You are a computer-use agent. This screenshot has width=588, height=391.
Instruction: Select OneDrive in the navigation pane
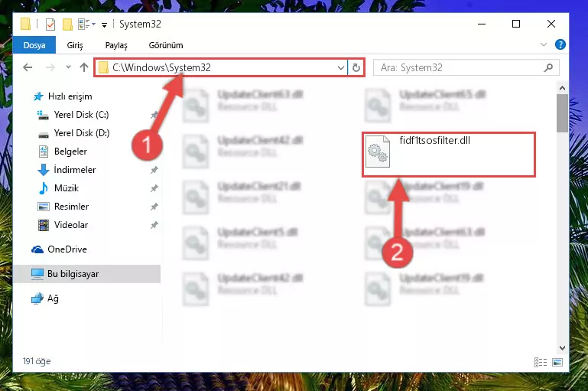pyautogui.click(x=67, y=249)
